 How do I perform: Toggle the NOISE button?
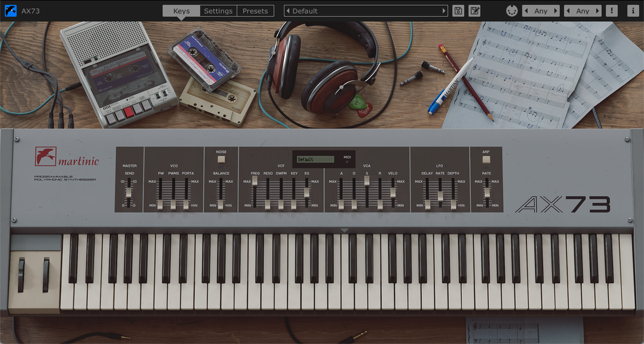coord(221,160)
